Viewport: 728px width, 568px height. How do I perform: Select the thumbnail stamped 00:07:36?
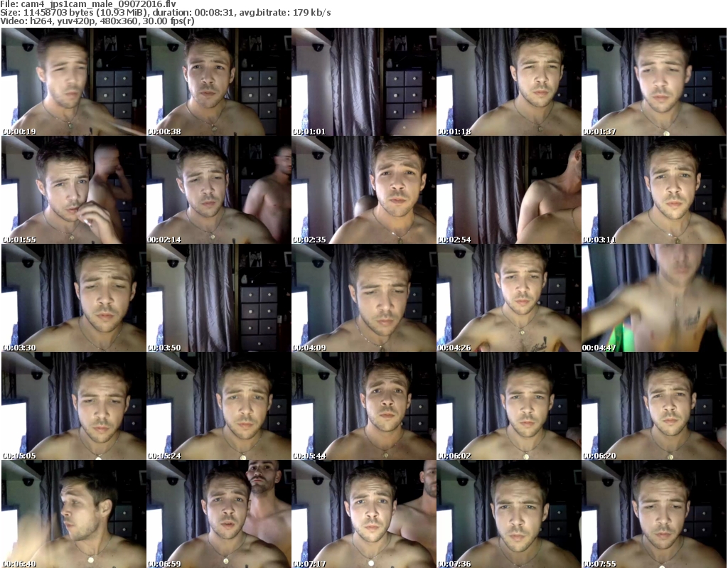[x=508, y=514]
